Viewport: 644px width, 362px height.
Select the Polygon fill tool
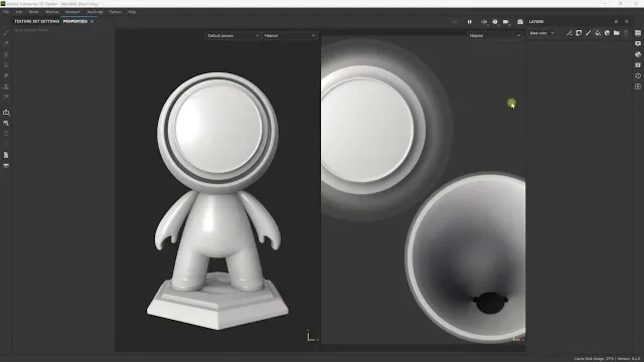[x=6, y=65]
